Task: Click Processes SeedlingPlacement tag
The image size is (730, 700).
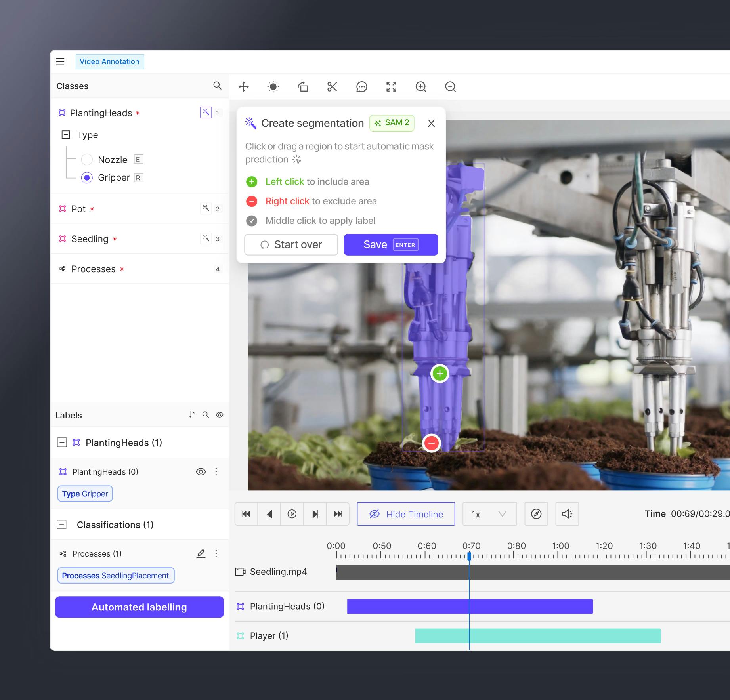Action: tap(116, 576)
